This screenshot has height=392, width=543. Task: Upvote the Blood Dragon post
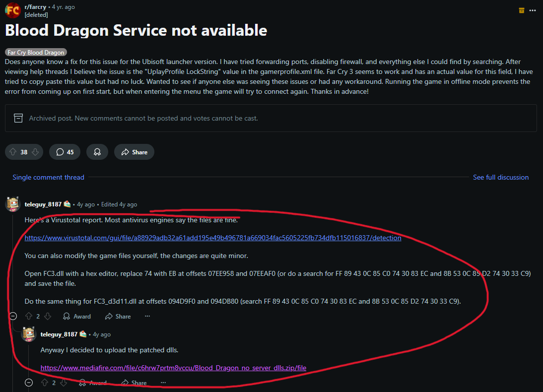click(13, 152)
